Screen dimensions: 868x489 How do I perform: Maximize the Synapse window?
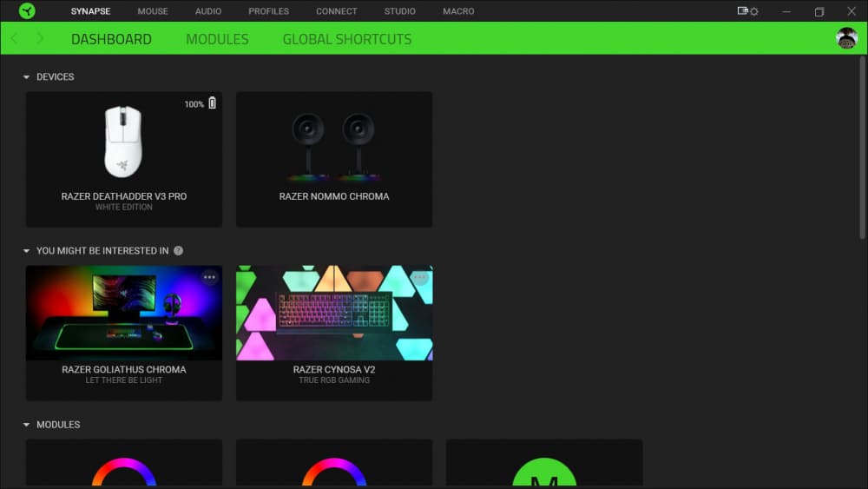(819, 11)
